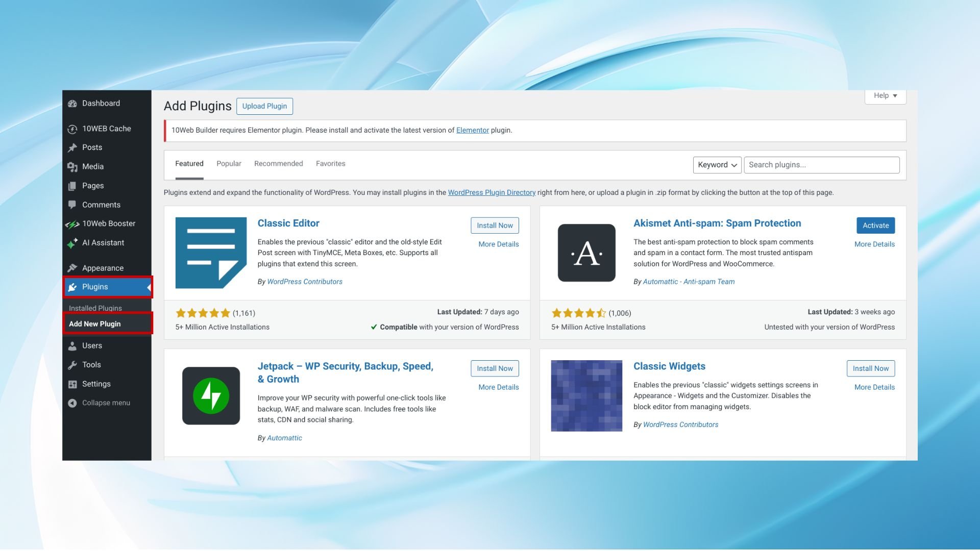Open the Recommended plugins tab

278,164
